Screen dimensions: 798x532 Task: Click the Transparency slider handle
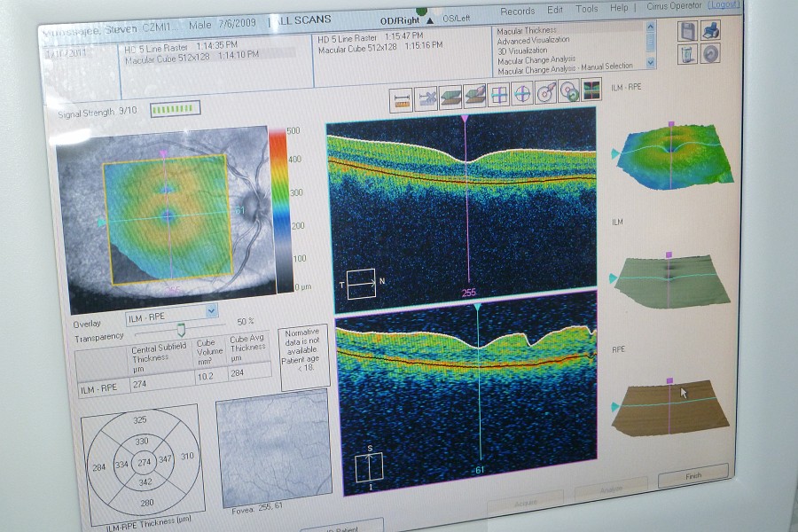pyautogui.click(x=182, y=330)
